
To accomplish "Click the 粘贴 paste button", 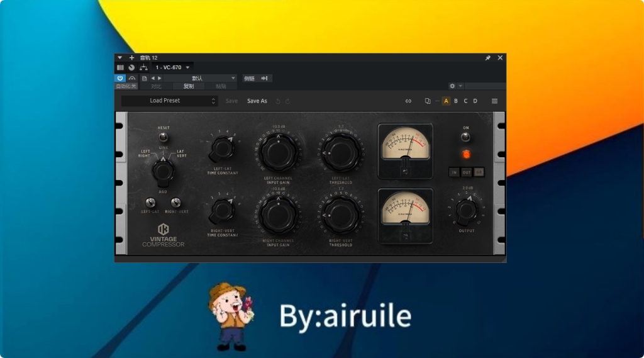I will (x=221, y=86).
